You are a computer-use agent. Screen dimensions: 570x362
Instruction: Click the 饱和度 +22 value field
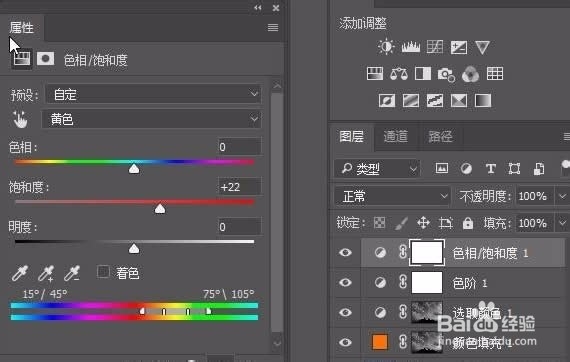pyautogui.click(x=239, y=187)
